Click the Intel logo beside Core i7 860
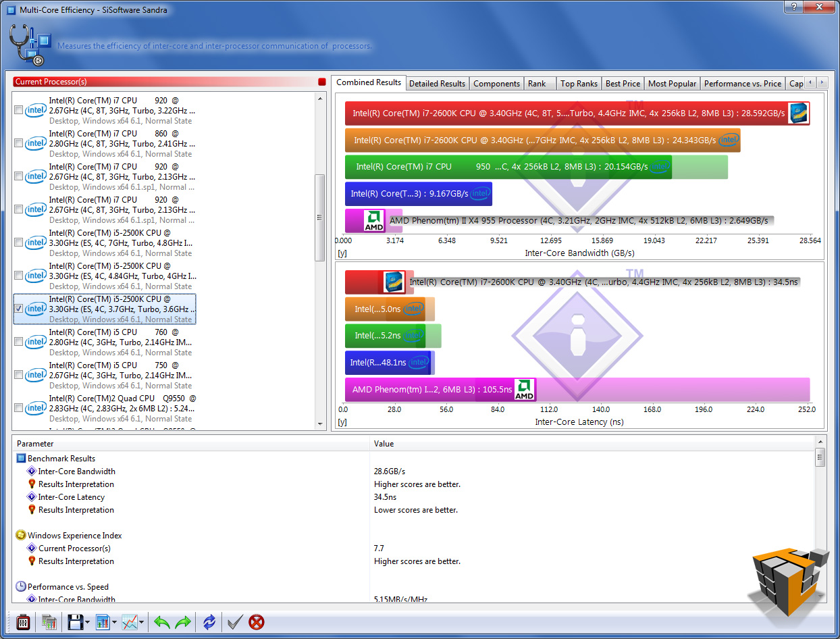This screenshot has height=639, width=840. click(36, 144)
